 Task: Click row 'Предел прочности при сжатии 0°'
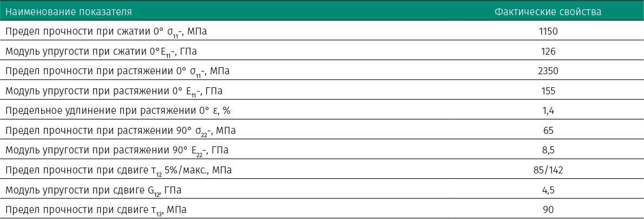(x=322, y=31)
